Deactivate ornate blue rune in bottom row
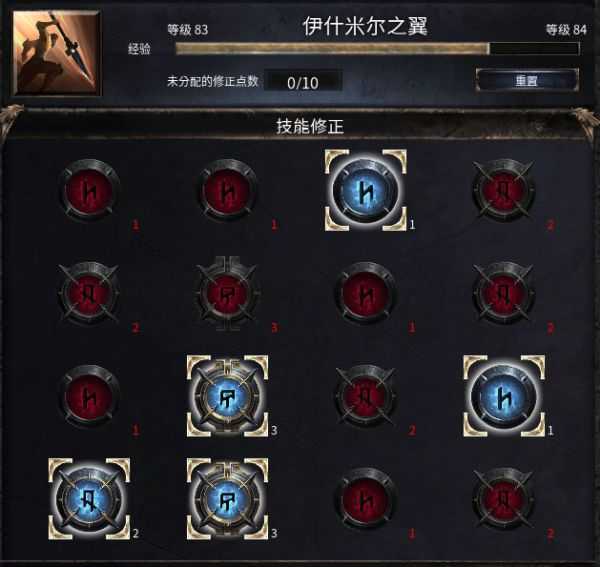600x567 pixels. point(227,499)
